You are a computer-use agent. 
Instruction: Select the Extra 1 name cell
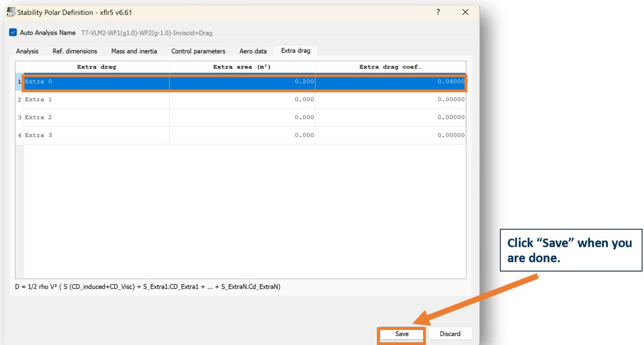[x=96, y=100]
